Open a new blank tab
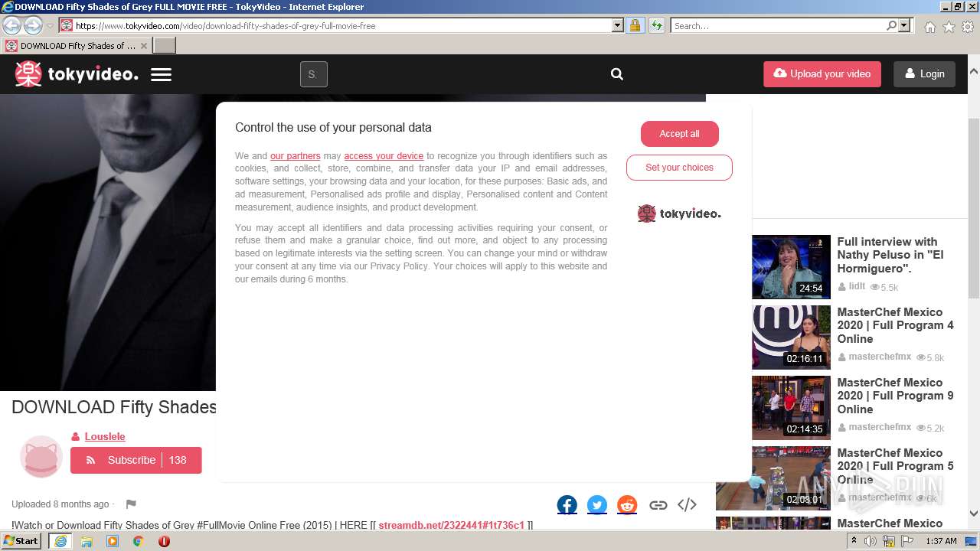Image resolution: width=980 pixels, height=551 pixels. [x=165, y=46]
